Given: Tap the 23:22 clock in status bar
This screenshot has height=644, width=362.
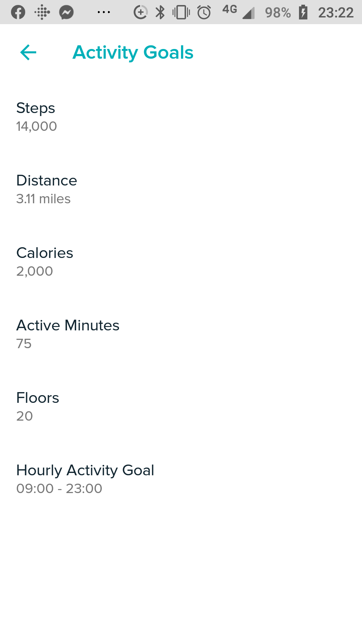Looking at the screenshot, I should click(336, 12).
